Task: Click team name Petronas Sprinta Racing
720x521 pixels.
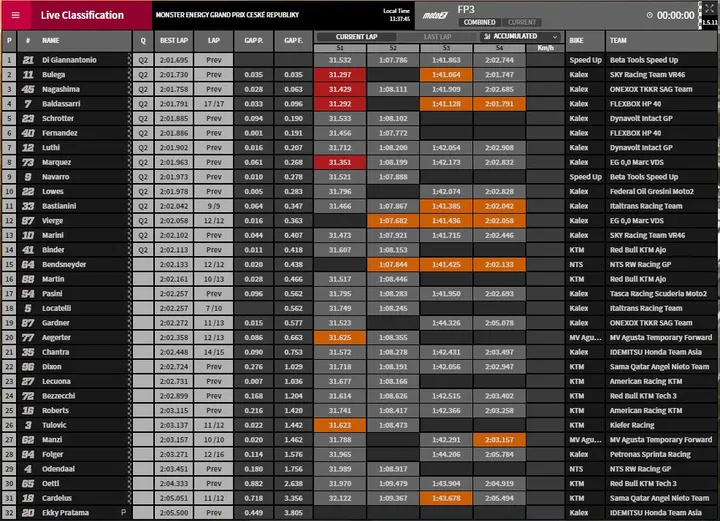Action: tap(650, 454)
